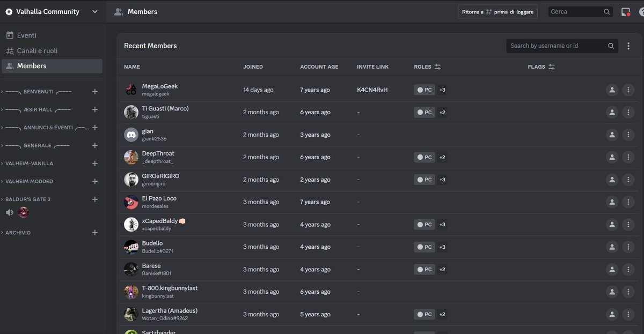This screenshot has width=644, height=334.
Task: Open MegaLoGeek's member profile person icon
Action: point(612,90)
